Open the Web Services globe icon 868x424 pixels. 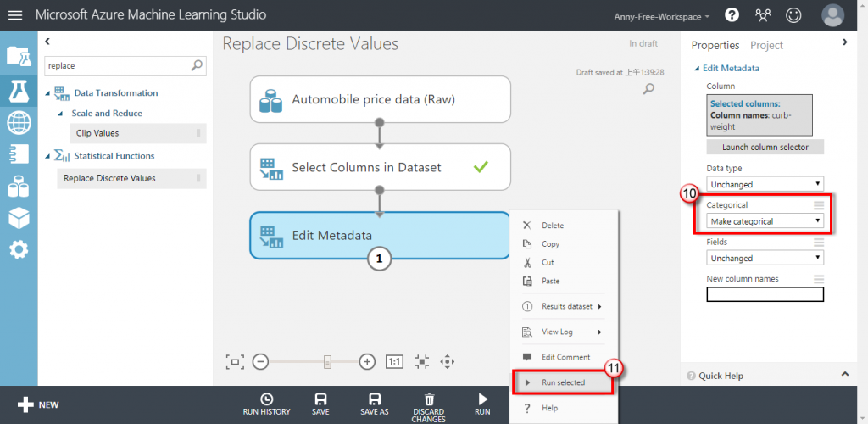click(x=19, y=123)
